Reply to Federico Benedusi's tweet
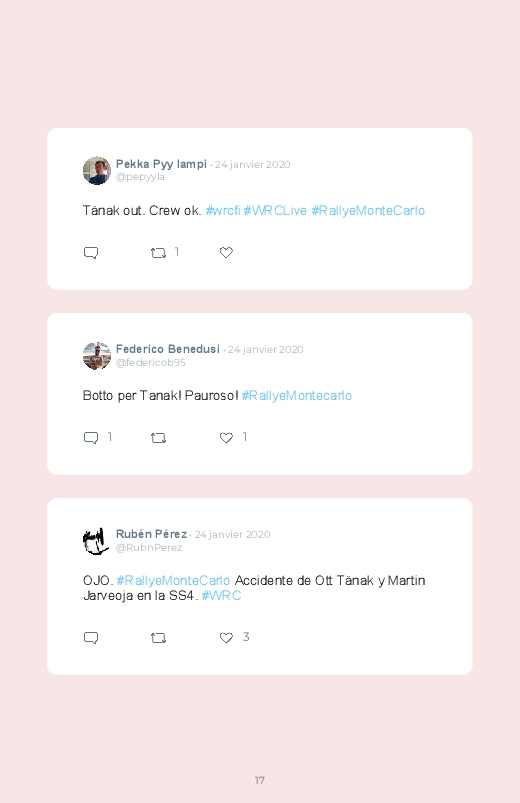Screen dimensions: 520x803 (x=91, y=438)
